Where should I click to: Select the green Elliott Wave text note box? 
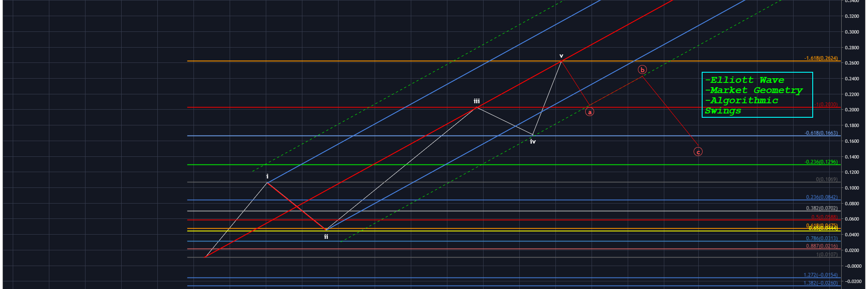[x=757, y=95]
